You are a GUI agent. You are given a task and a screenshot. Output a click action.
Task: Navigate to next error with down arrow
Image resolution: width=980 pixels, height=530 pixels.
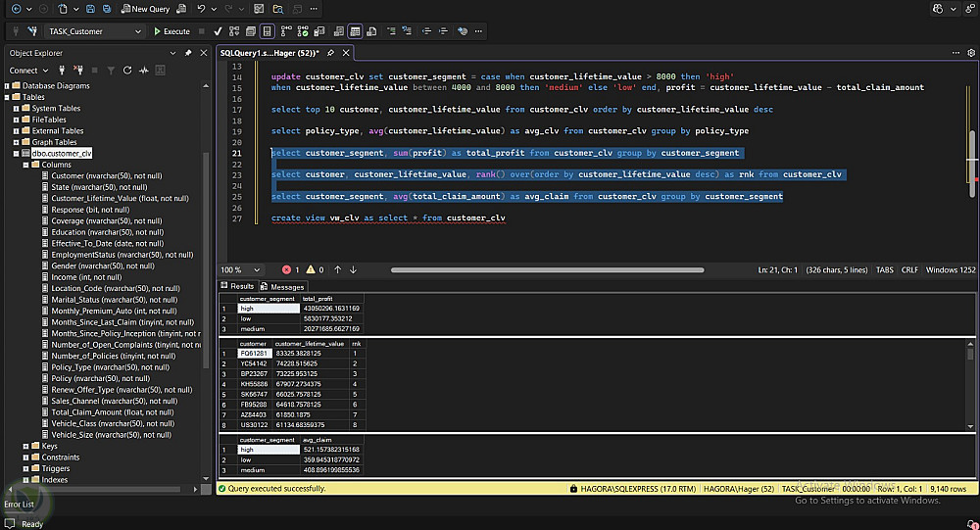pyautogui.click(x=353, y=269)
